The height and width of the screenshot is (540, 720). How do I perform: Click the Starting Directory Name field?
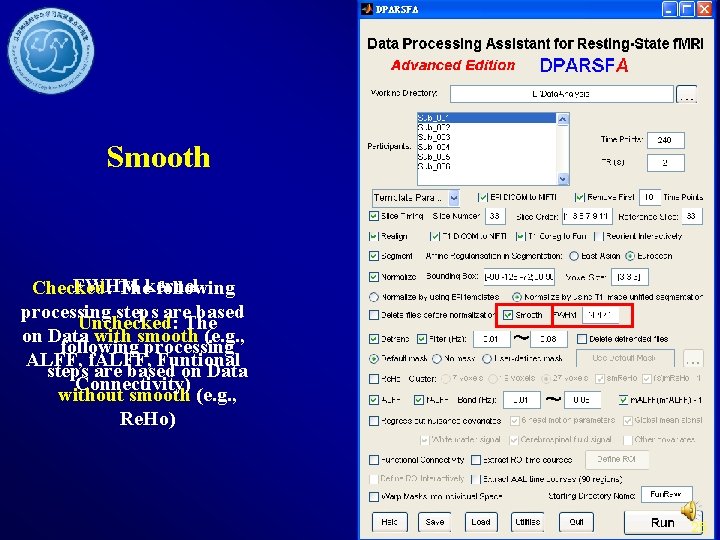tap(666, 495)
